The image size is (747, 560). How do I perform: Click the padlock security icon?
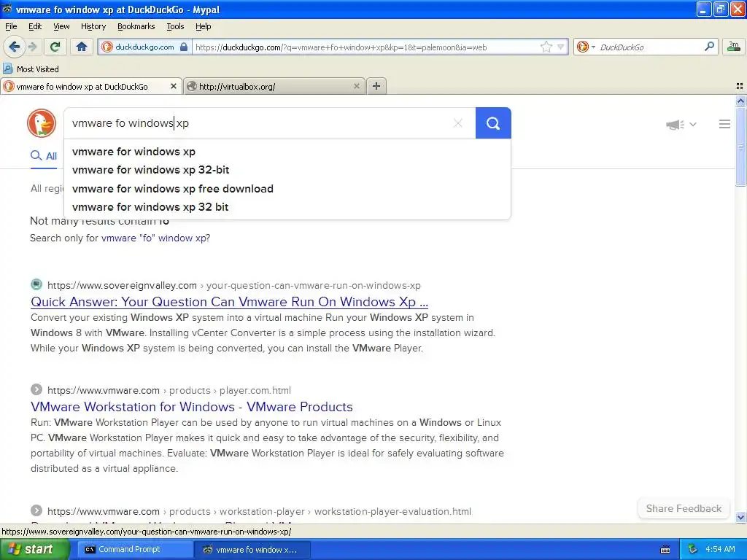click(x=184, y=47)
